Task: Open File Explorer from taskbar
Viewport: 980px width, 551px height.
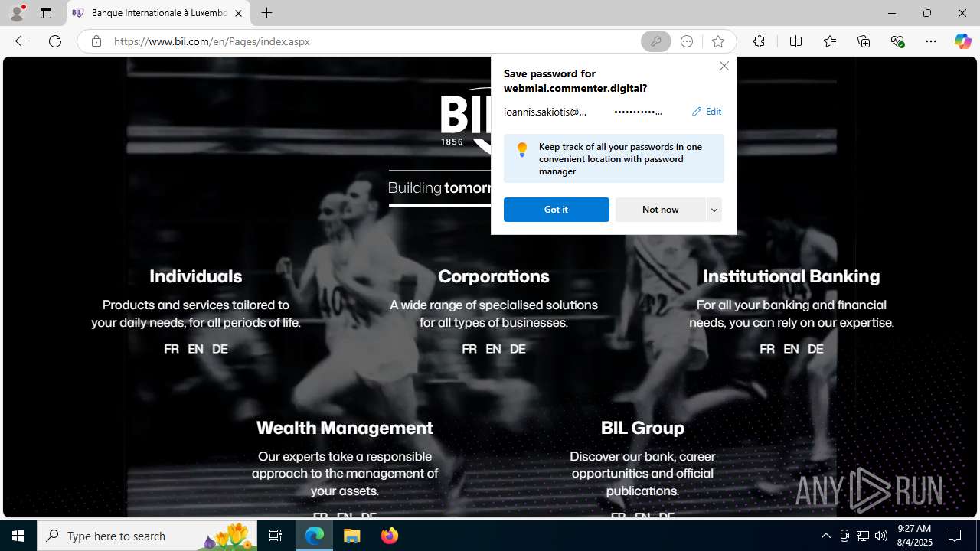Action: [352, 536]
